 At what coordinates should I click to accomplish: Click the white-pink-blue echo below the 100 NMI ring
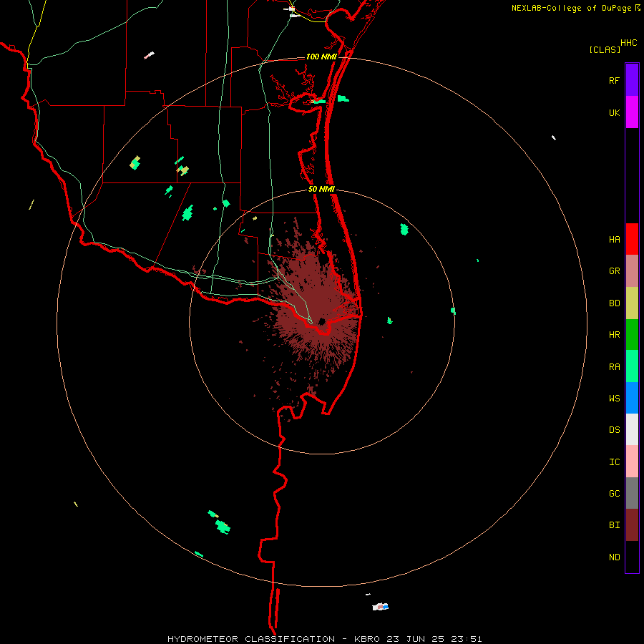(x=381, y=607)
